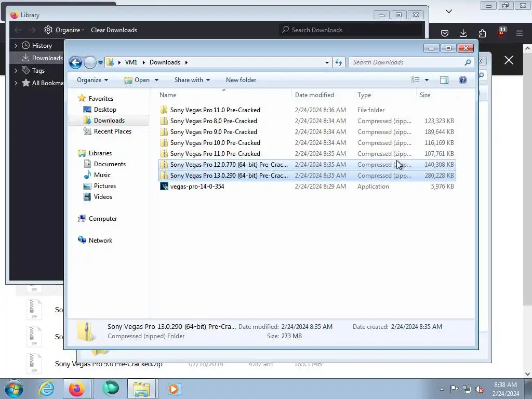Image resolution: width=532 pixels, height=399 pixels.
Task: Select Libraries in the navigation pane
Action: click(x=100, y=153)
